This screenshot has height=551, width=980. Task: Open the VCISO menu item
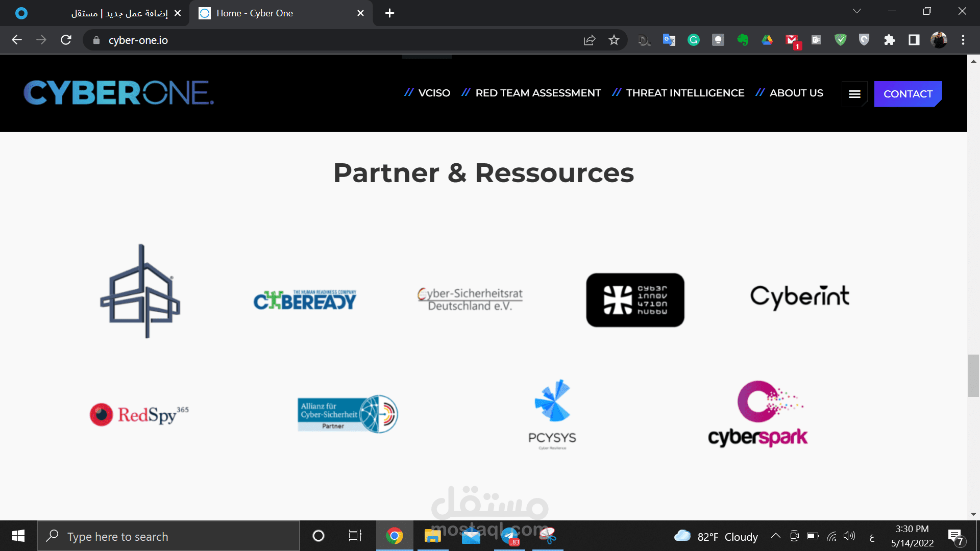pyautogui.click(x=434, y=93)
